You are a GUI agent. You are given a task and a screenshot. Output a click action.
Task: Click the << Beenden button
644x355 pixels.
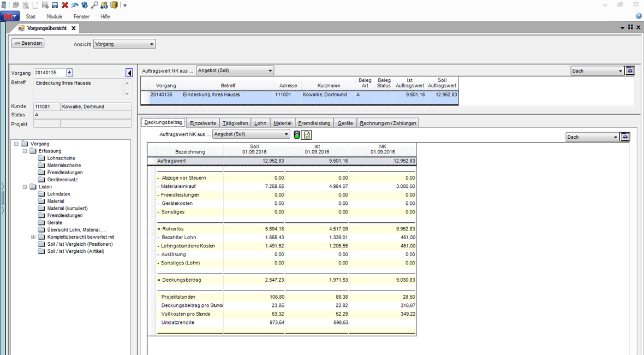point(28,43)
